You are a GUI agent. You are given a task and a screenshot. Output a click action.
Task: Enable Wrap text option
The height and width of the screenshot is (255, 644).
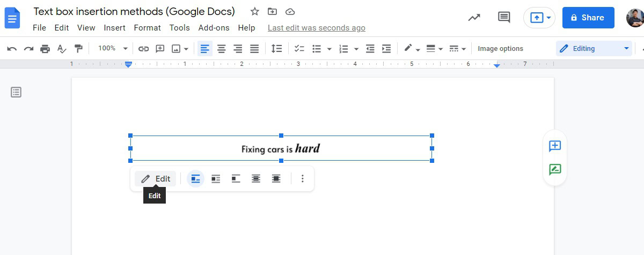(216, 179)
